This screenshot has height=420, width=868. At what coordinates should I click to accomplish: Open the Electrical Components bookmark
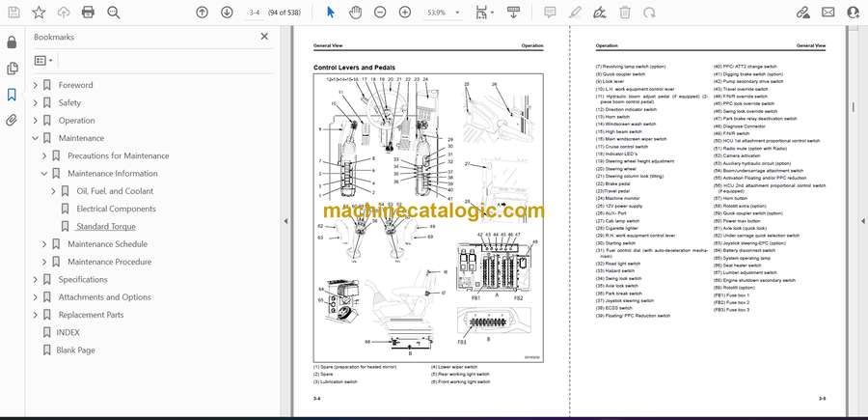116,209
